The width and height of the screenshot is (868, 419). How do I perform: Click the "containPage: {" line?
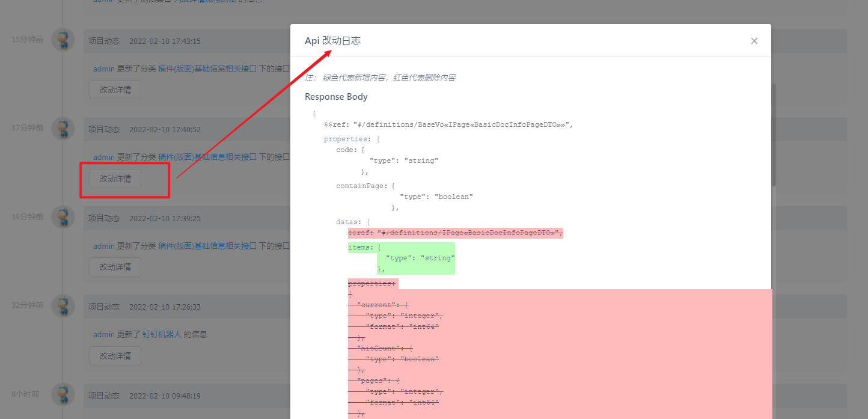click(365, 186)
